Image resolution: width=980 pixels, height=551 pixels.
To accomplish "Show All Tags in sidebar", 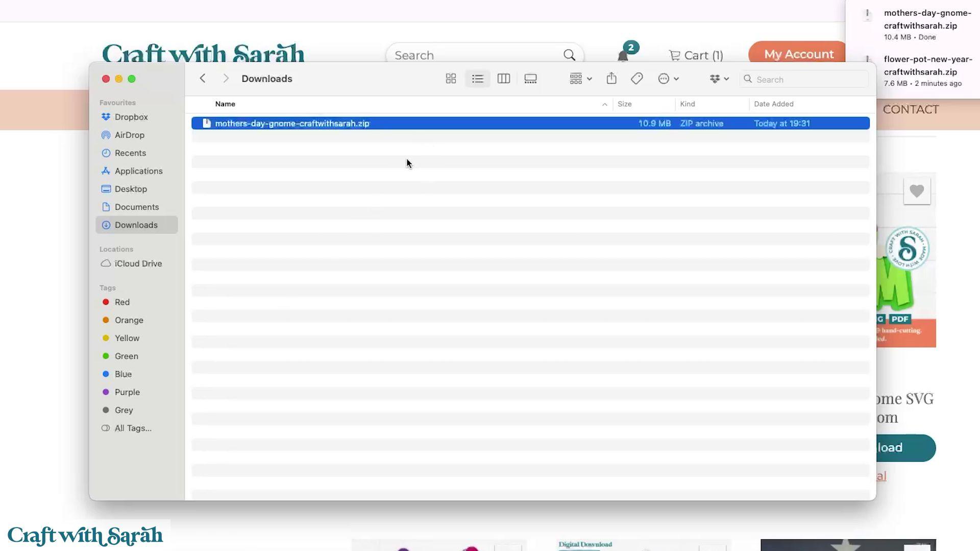I will tap(136, 428).
